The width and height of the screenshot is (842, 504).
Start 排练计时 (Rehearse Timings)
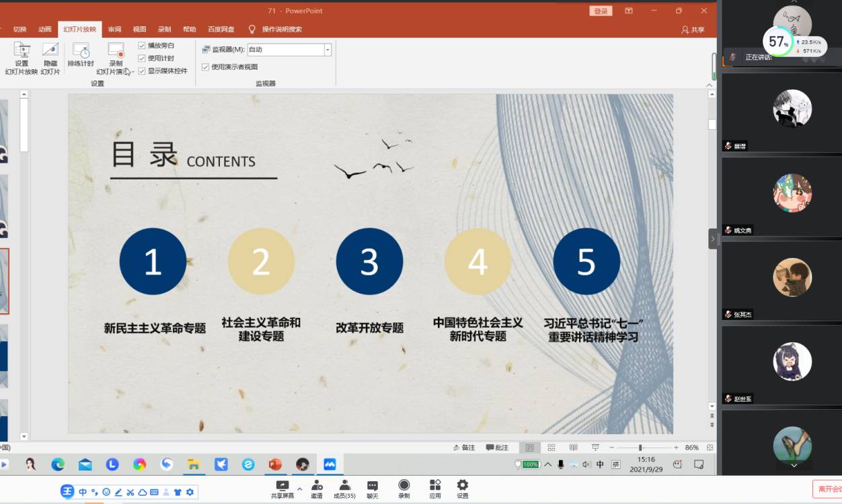(81, 54)
